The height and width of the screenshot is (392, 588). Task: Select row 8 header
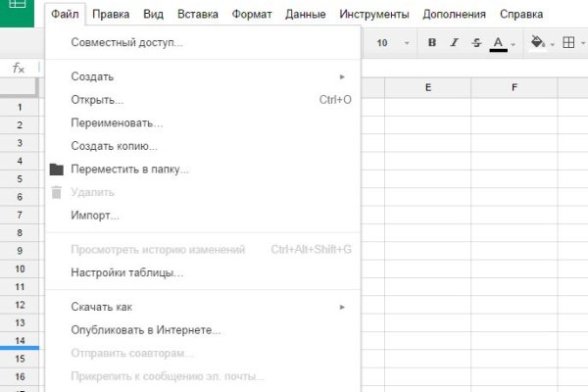[20, 232]
